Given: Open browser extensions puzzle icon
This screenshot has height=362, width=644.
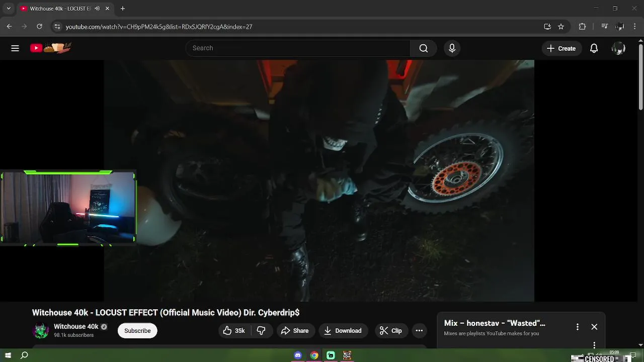Looking at the screenshot, I should tap(583, 27).
